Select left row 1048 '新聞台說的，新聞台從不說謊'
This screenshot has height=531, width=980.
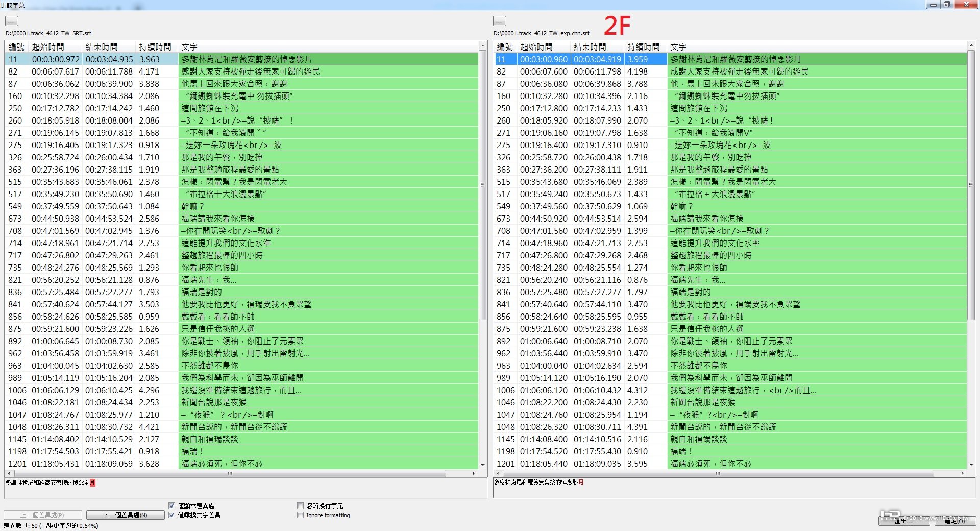pyautogui.click(x=241, y=427)
